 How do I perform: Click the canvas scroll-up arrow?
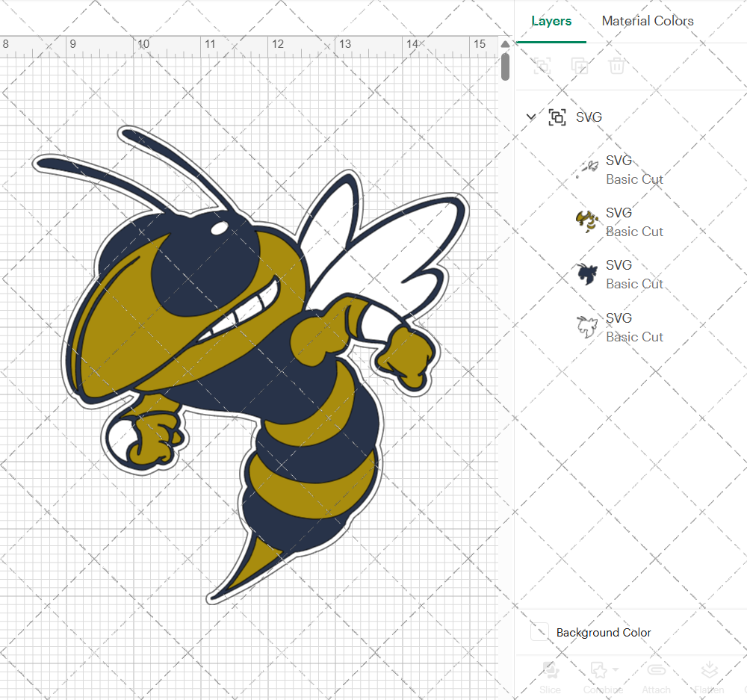506,44
